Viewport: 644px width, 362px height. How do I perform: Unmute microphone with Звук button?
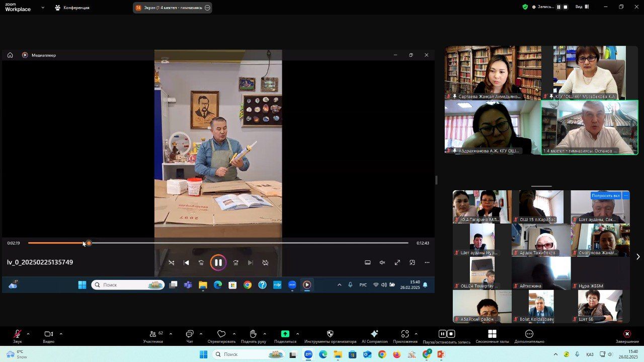[x=17, y=336]
